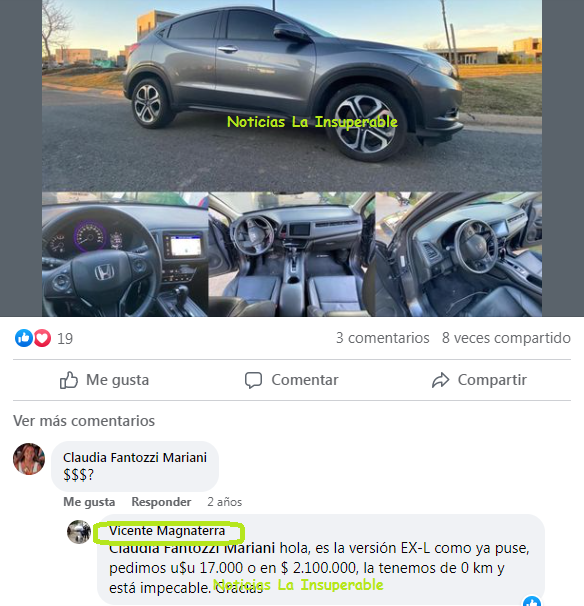584x606 pixels.
Task: Show the 19 reactions list
Action: (65, 339)
